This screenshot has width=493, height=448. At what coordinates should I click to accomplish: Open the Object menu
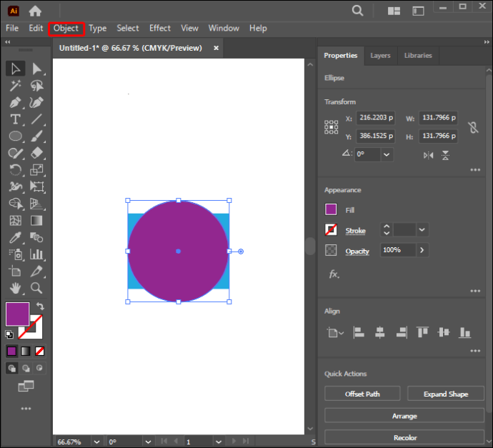66,29
